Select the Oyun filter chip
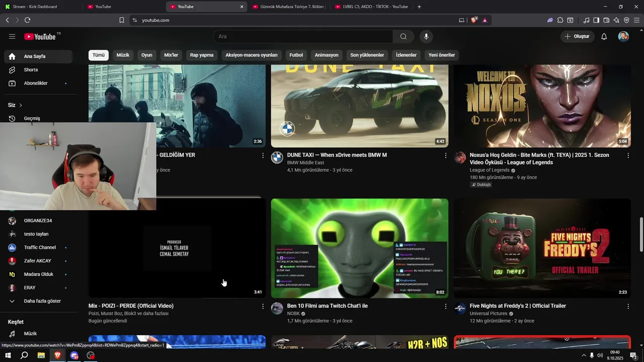Screen dimensions: 644x362 tap(147, 55)
